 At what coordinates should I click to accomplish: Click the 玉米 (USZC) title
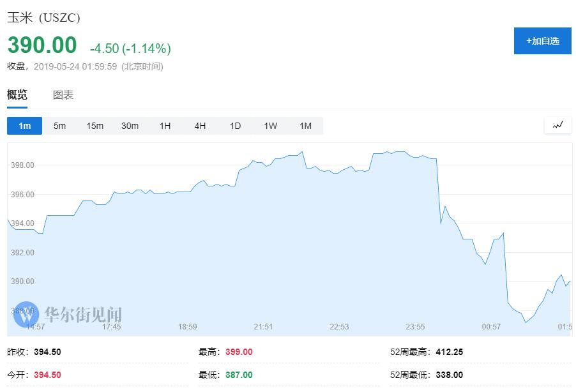pos(43,18)
